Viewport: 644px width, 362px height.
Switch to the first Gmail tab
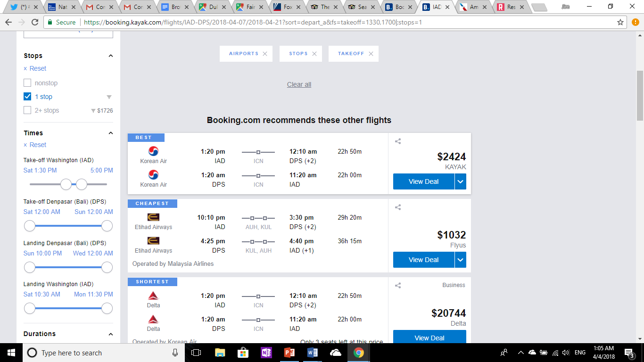tap(99, 7)
